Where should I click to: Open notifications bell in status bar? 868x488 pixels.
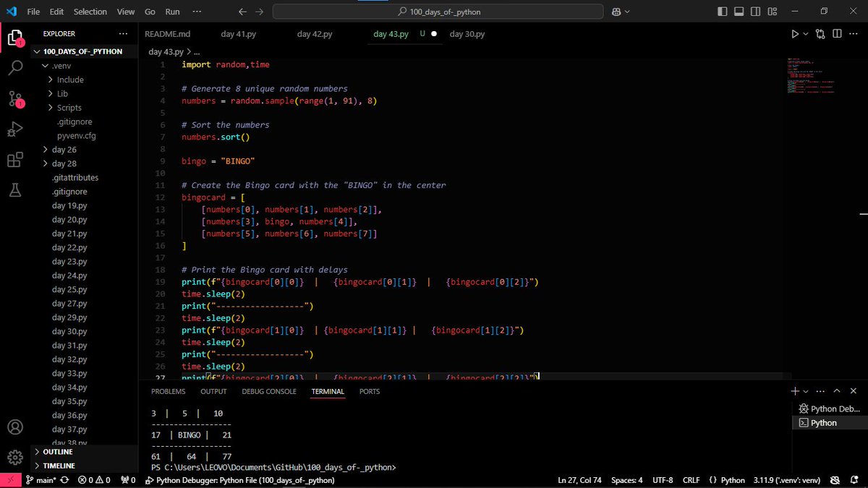pos(855,480)
